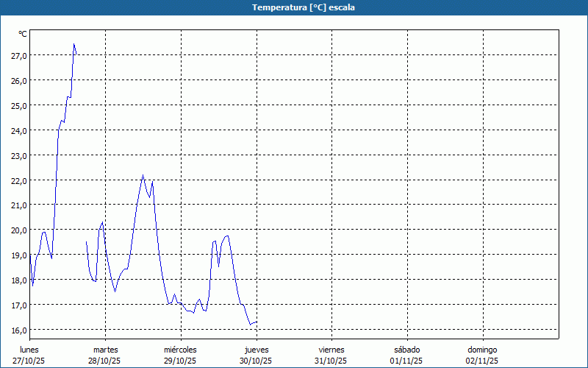Screen dimensions: 588x368
Task: Click the 16,0 y-axis tick label
Action: (x=19, y=330)
